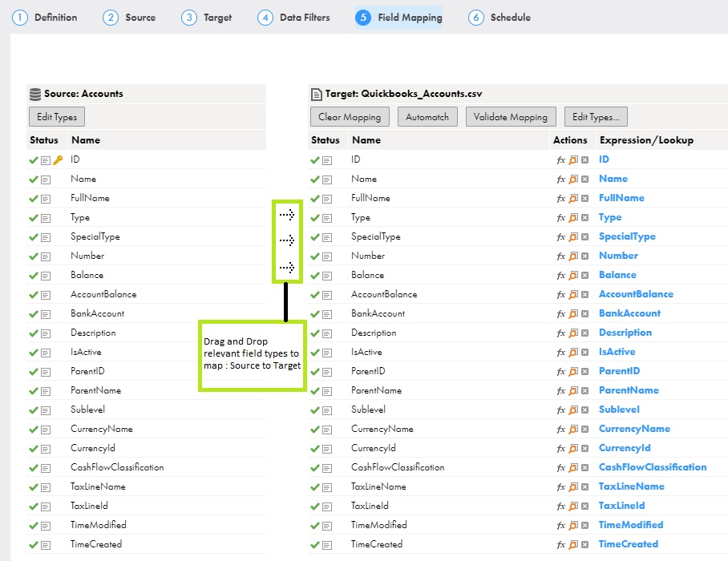Select target field IsActive
This screenshot has width=728, height=561.
pyautogui.click(x=366, y=352)
